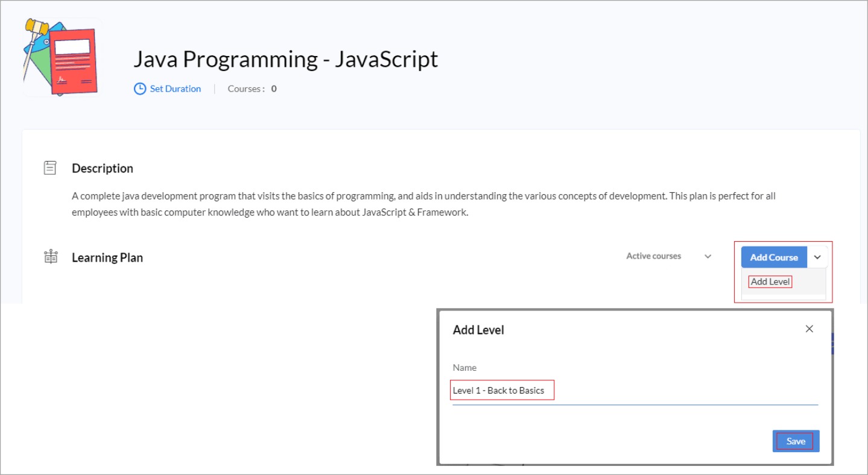
Task: Click the level Name input field
Action: point(635,391)
